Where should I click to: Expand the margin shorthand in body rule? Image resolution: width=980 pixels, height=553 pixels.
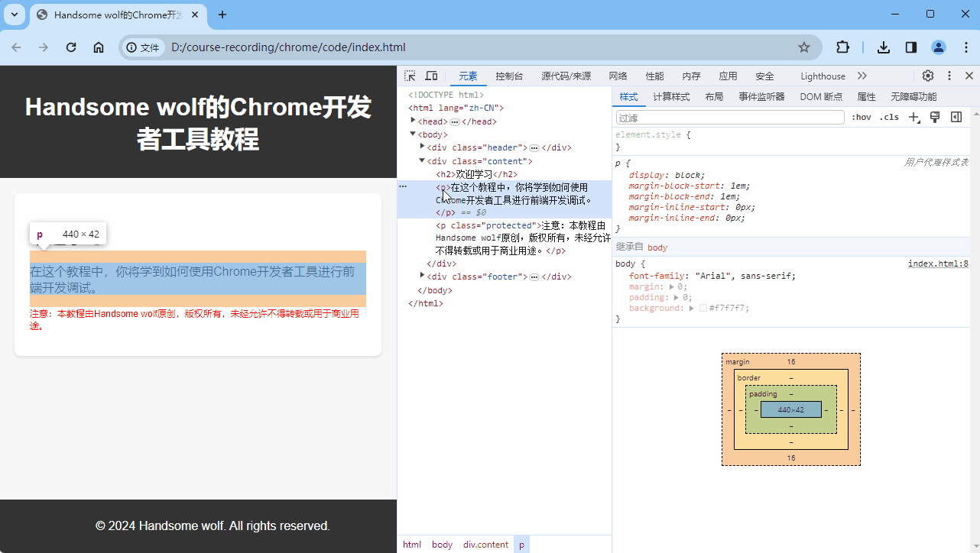pos(671,286)
